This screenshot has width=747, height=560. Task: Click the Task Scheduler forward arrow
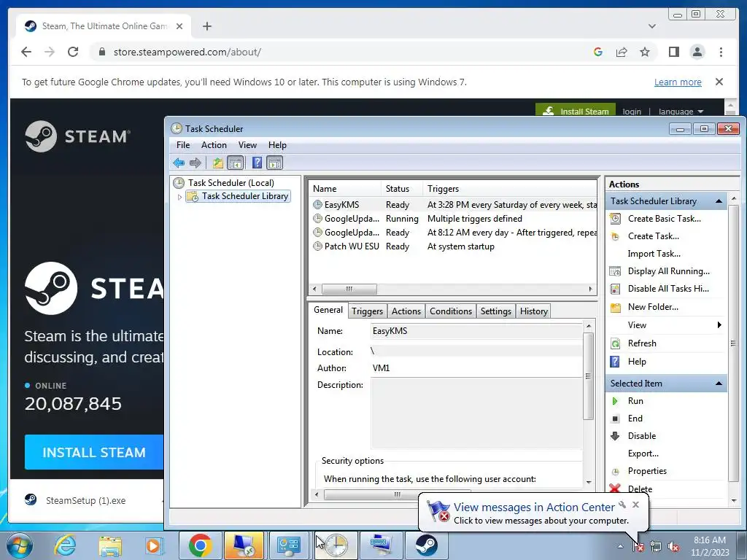(196, 163)
